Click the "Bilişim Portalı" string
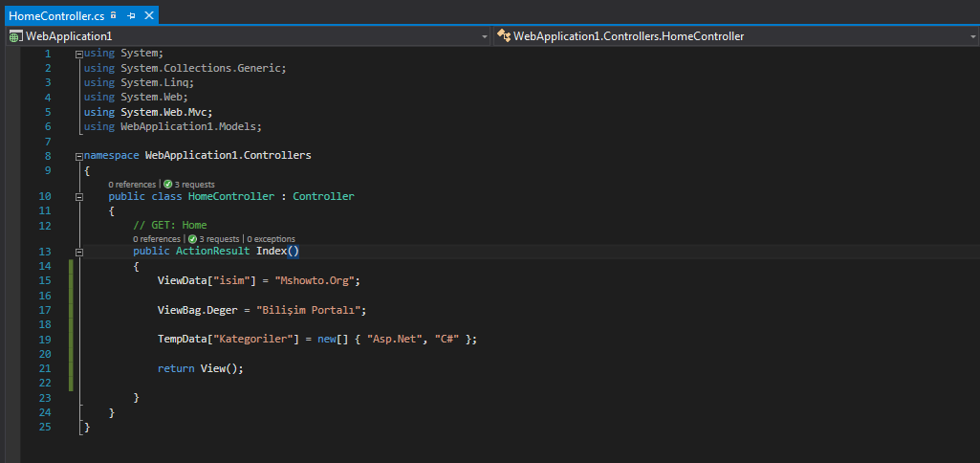 309,310
